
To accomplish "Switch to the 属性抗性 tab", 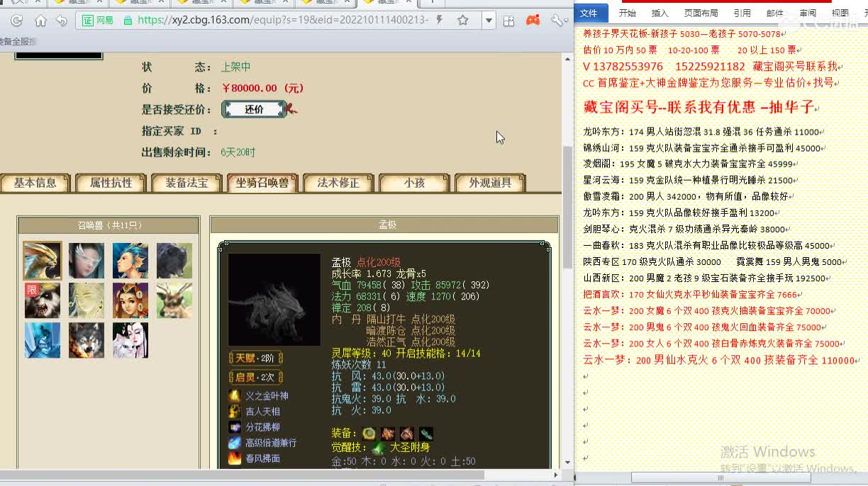I will coord(111,183).
